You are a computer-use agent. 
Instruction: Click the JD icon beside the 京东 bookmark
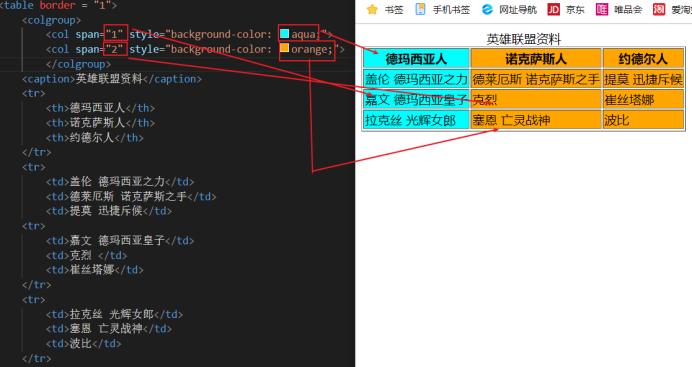point(553,9)
